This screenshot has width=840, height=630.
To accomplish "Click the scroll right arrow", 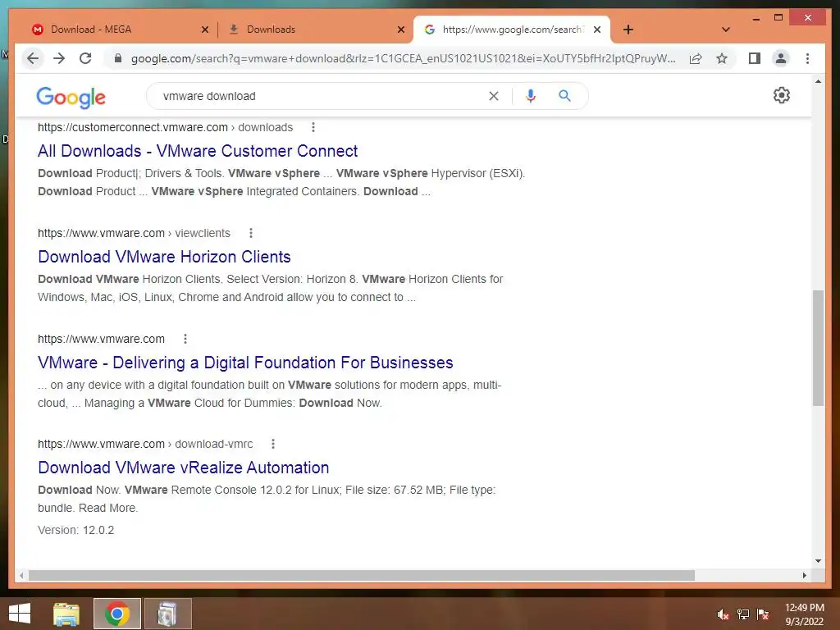I will click(x=805, y=575).
